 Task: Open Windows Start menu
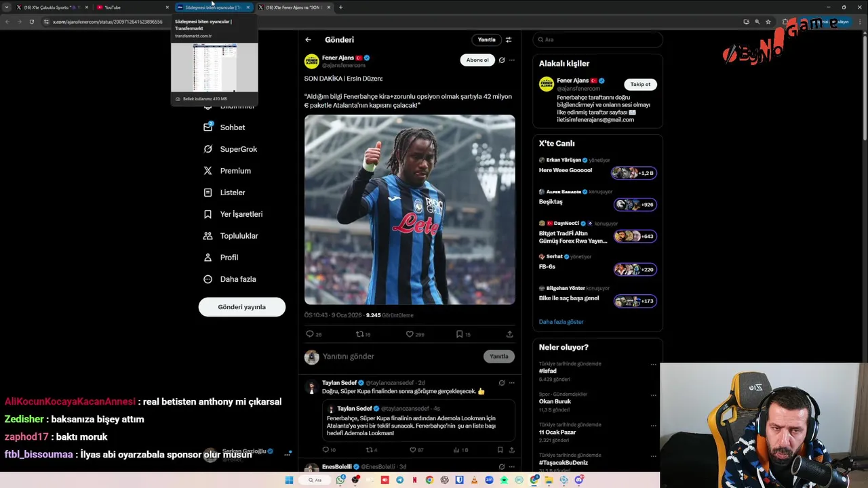pyautogui.click(x=289, y=480)
